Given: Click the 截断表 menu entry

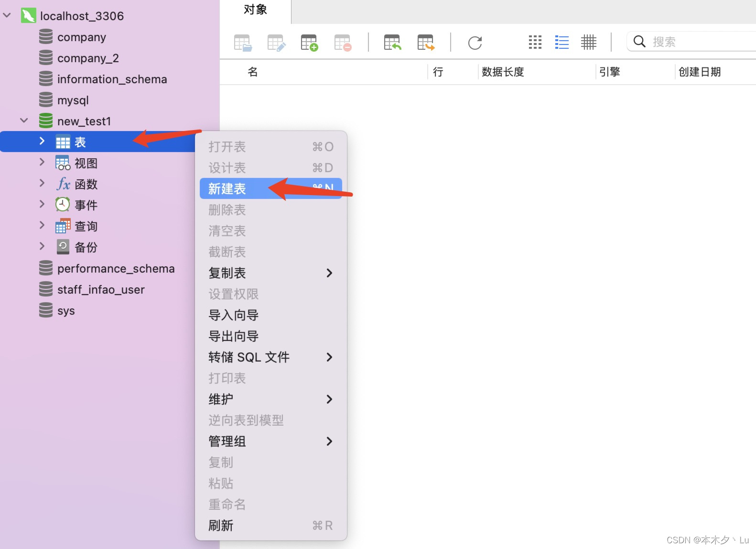Looking at the screenshot, I should click(271, 252).
